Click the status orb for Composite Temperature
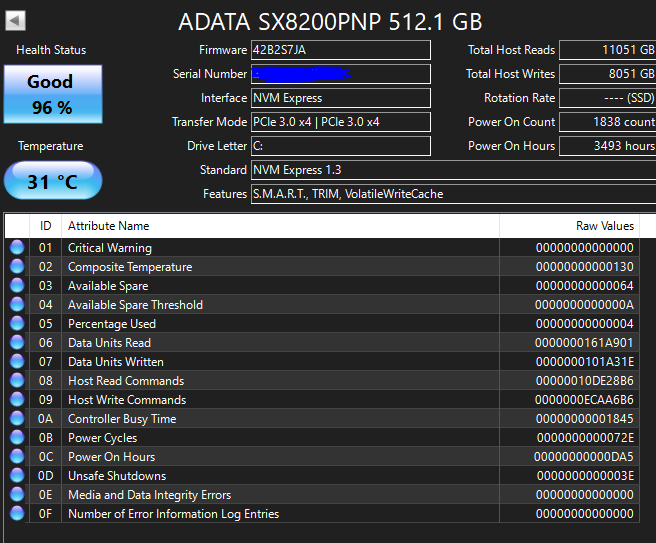 click(17, 266)
